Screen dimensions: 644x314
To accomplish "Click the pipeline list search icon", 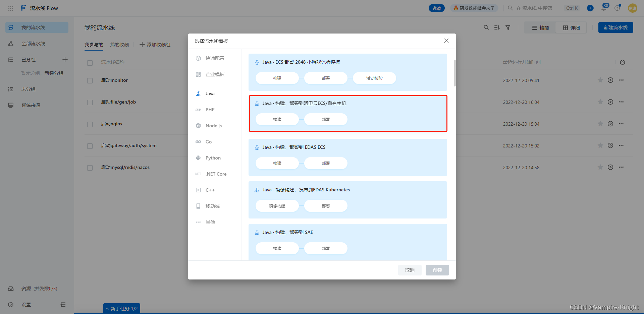I will 486,27.
